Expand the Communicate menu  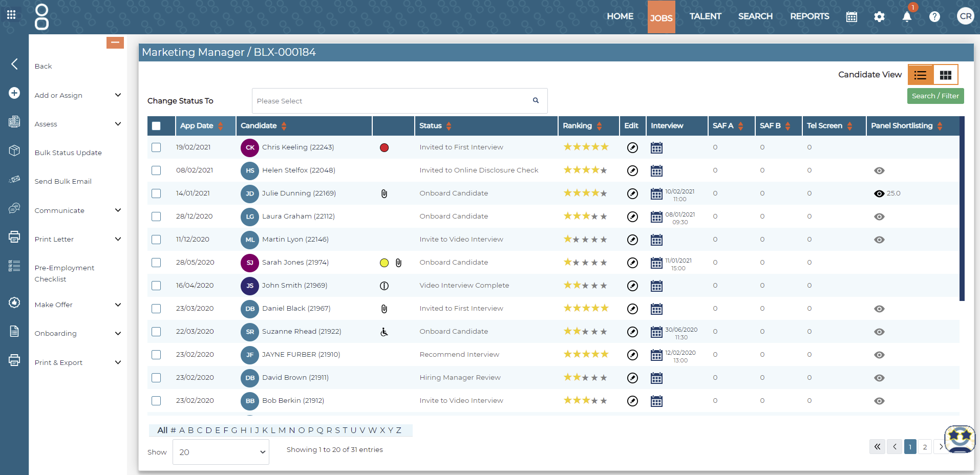(118, 210)
